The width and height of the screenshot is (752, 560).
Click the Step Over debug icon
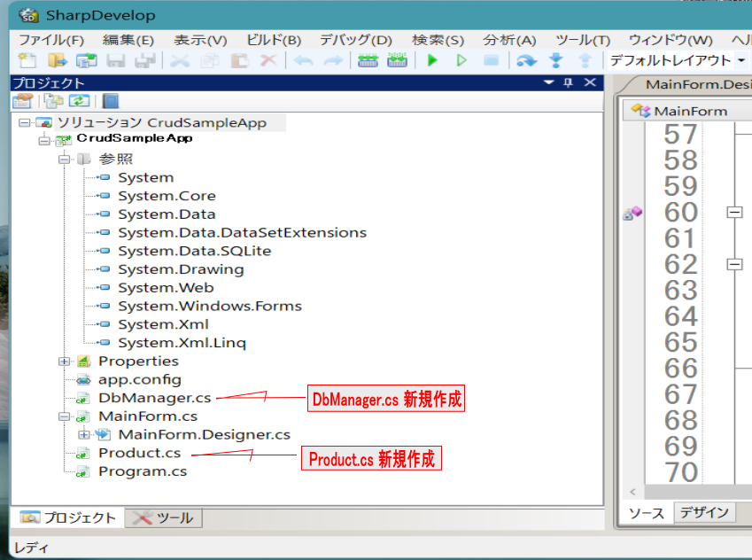[x=527, y=61]
